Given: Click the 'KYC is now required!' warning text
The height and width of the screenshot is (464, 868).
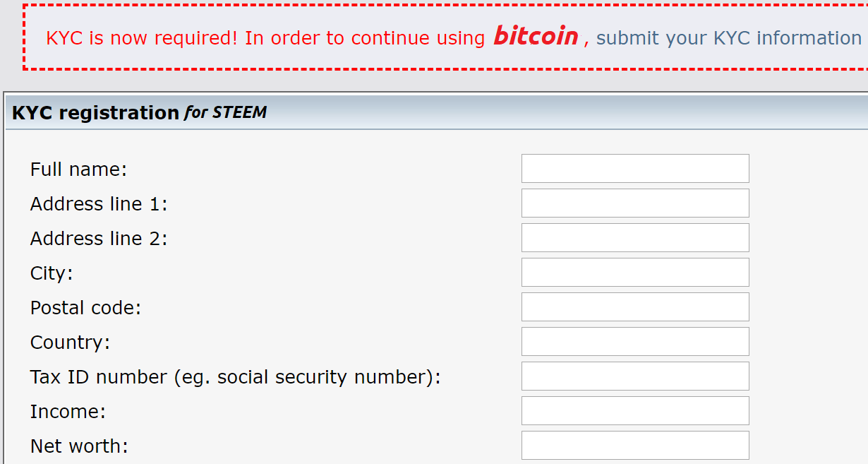Looking at the screenshot, I should coord(142,38).
